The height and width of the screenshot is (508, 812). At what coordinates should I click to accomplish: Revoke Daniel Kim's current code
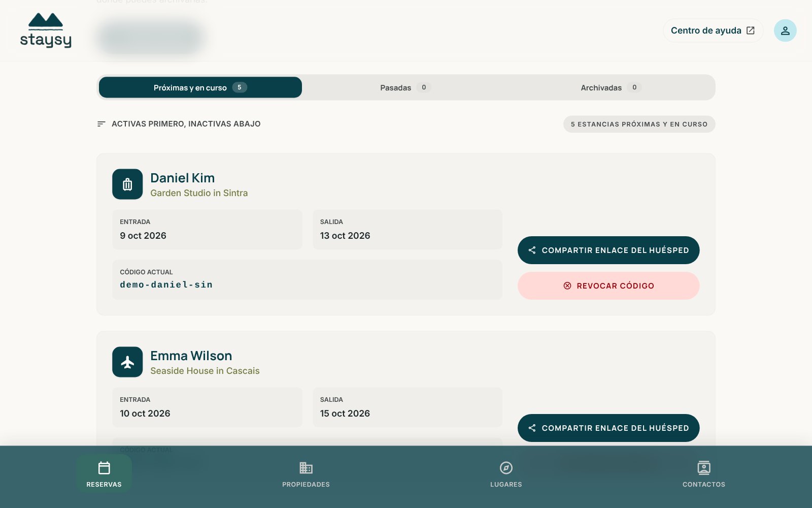(608, 285)
